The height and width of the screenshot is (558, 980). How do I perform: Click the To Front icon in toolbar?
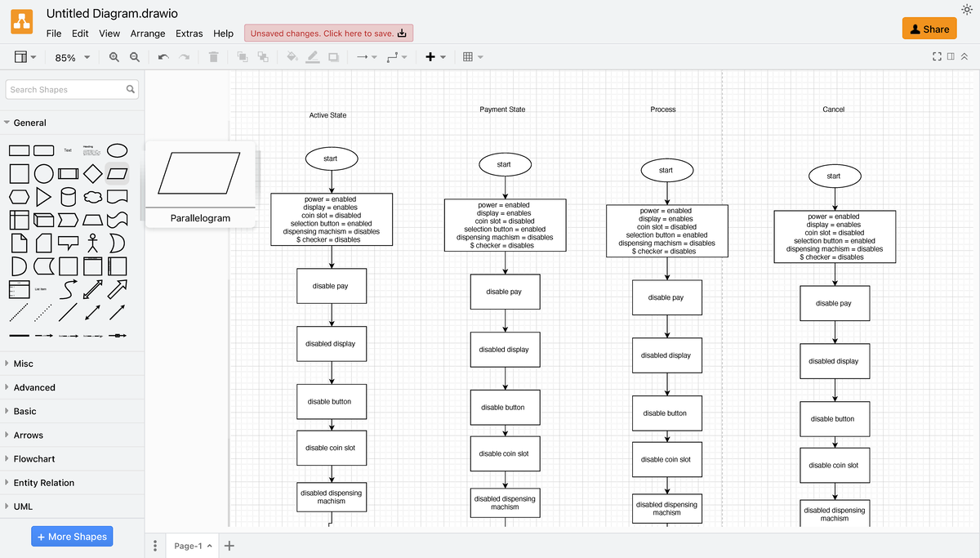241,56
